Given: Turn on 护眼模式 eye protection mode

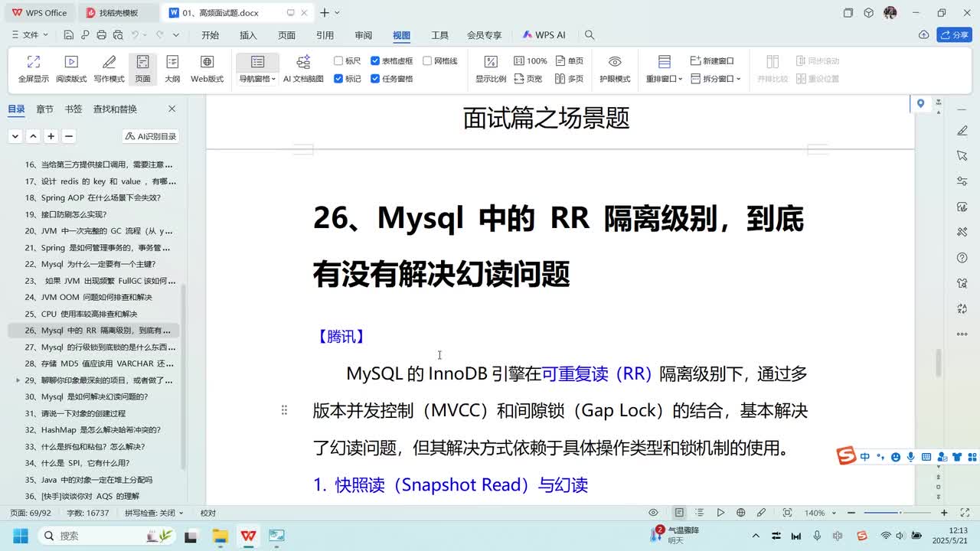Looking at the screenshot, I should 614,69.
